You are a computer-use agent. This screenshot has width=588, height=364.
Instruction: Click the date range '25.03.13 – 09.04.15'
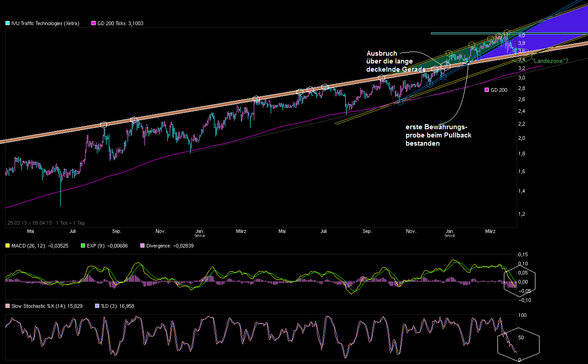click(x=30, y=223)
